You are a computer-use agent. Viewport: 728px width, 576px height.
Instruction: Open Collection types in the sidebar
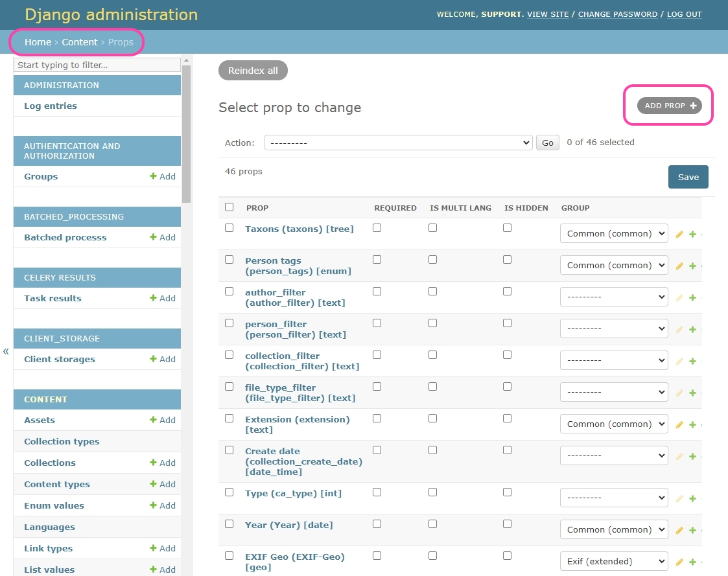pos(62,441)
